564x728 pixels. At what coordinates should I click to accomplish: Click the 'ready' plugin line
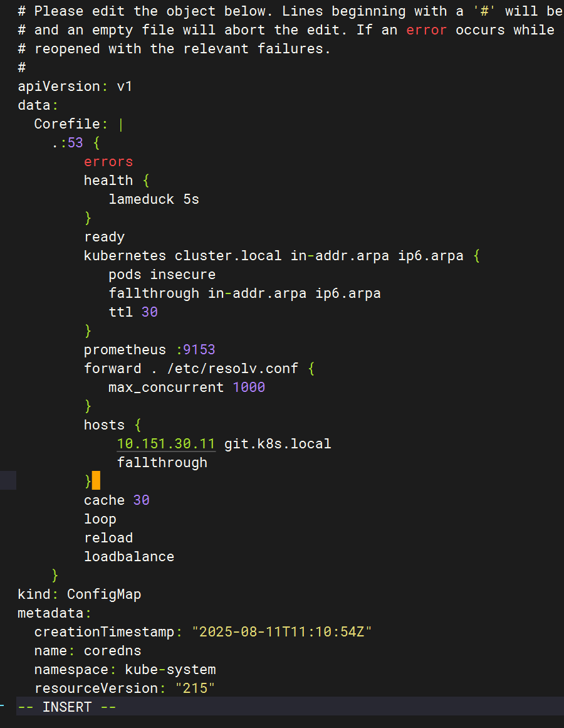pyautogui.click(x=105, y=237)
